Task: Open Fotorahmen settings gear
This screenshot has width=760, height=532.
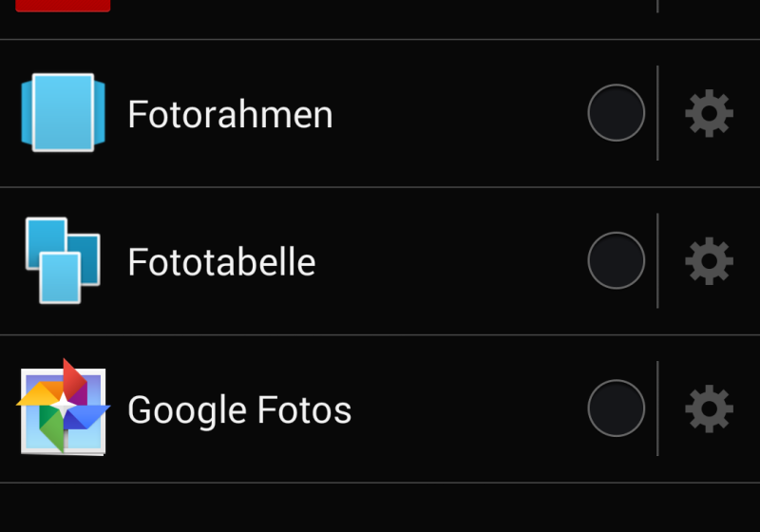Action: point(709,113)
